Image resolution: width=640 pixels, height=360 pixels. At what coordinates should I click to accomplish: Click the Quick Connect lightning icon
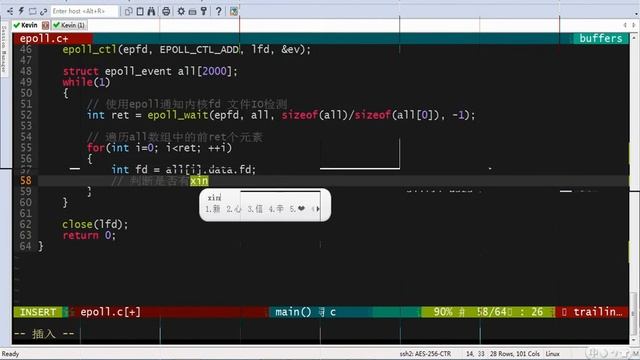pyautogui.click(x=21, y=11)
